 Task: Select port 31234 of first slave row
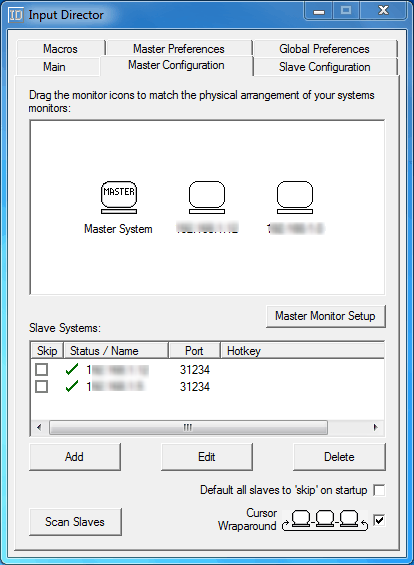[x=195, y=369]
